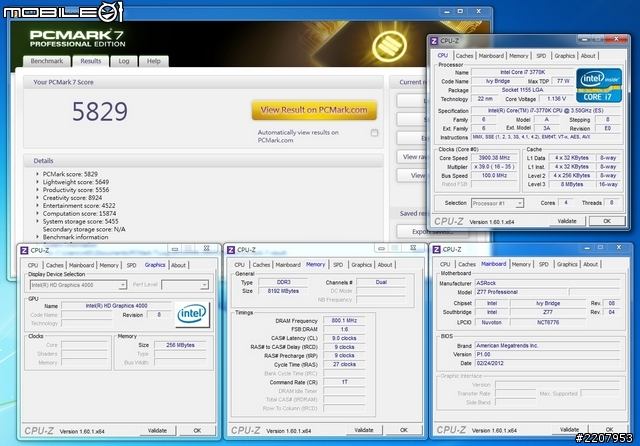Image resolution: width=640 pixels, height=446 pixels.
Task: Click the CAS# Latency 9.0 clocks value
Action: [344, 338]
